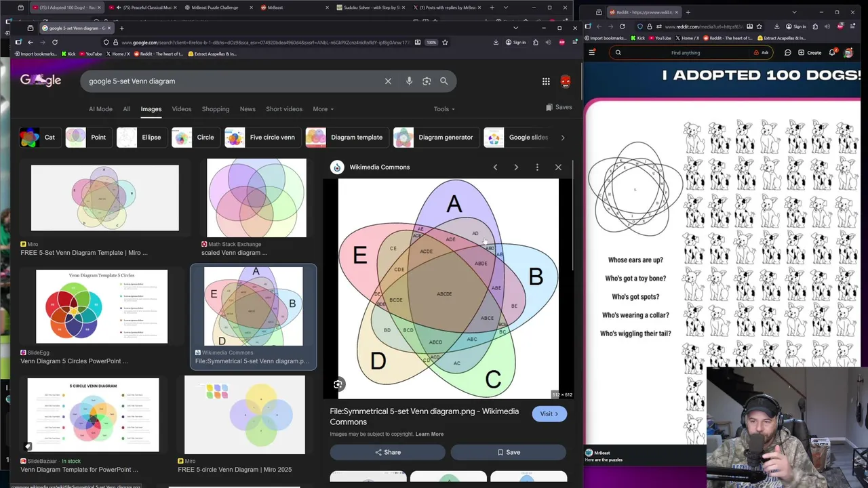Open SlideBazaar Venn Diagram Template thumbnail

[94, 415]
